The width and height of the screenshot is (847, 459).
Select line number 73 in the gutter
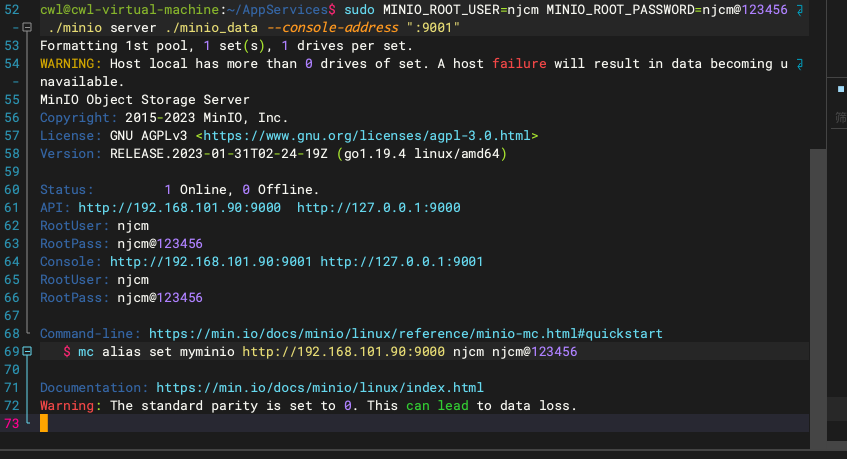point(12,423)
